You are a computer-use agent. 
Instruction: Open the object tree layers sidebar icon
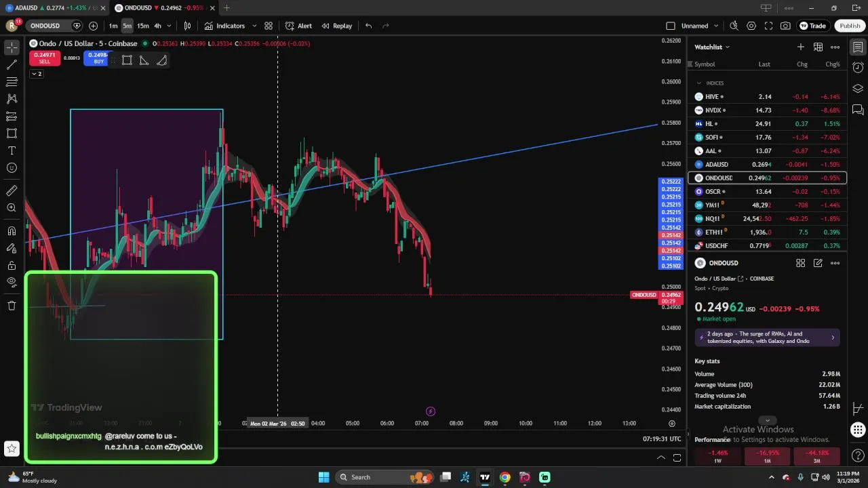tap(858, 89)
